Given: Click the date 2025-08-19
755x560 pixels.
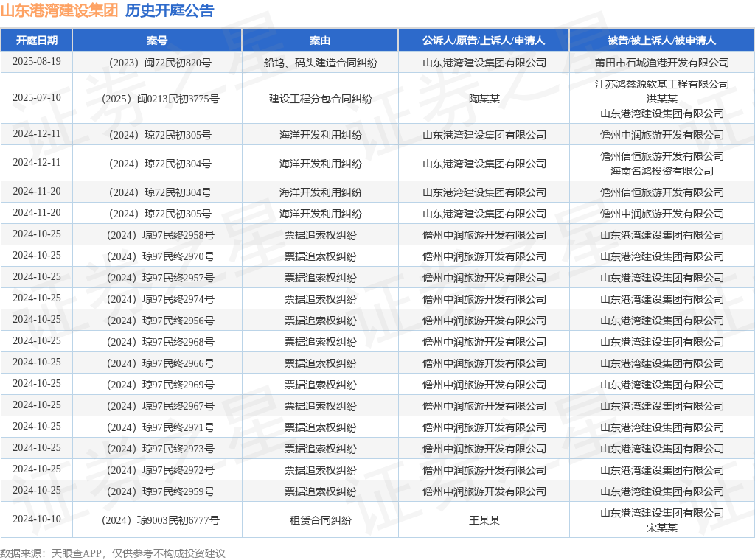Looking at the screenshot, I should coord(37,62).
